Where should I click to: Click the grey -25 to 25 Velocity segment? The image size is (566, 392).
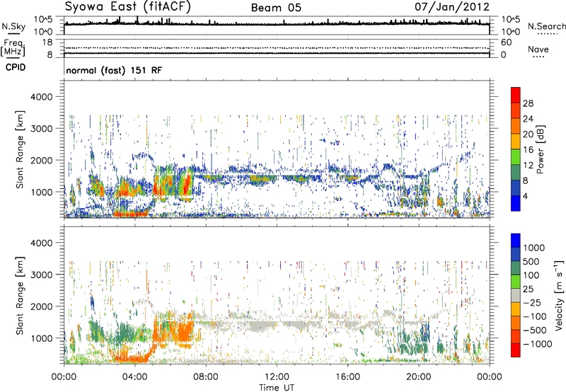[516, 295]
